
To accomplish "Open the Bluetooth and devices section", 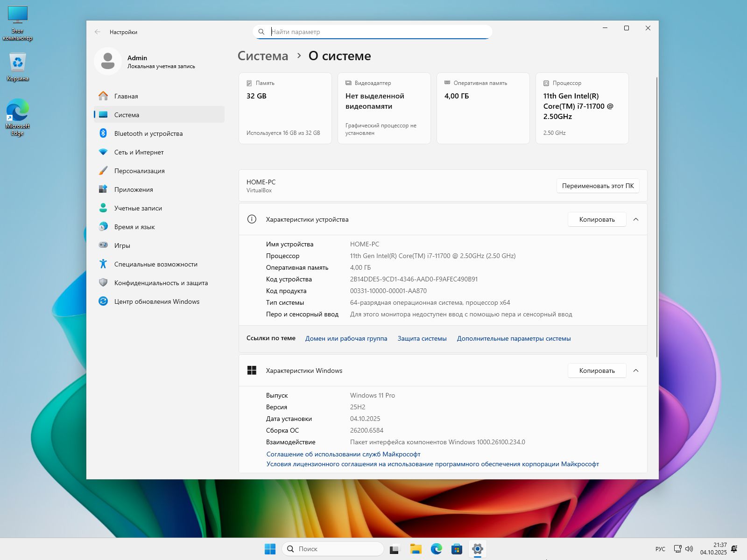I will [148, 133].
